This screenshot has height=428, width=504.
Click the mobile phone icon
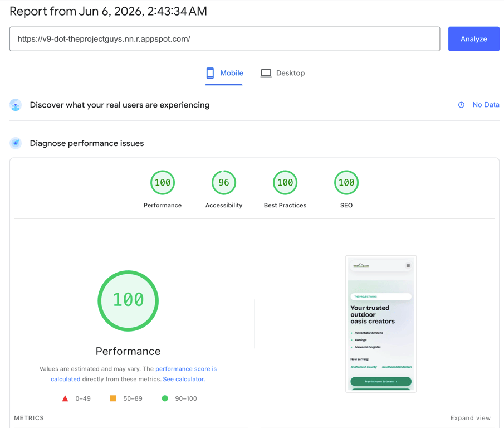tap(210, 74)
